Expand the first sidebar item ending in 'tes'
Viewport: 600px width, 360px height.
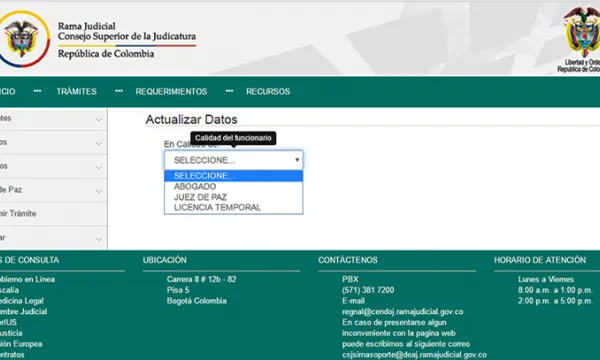coord(53,119)
